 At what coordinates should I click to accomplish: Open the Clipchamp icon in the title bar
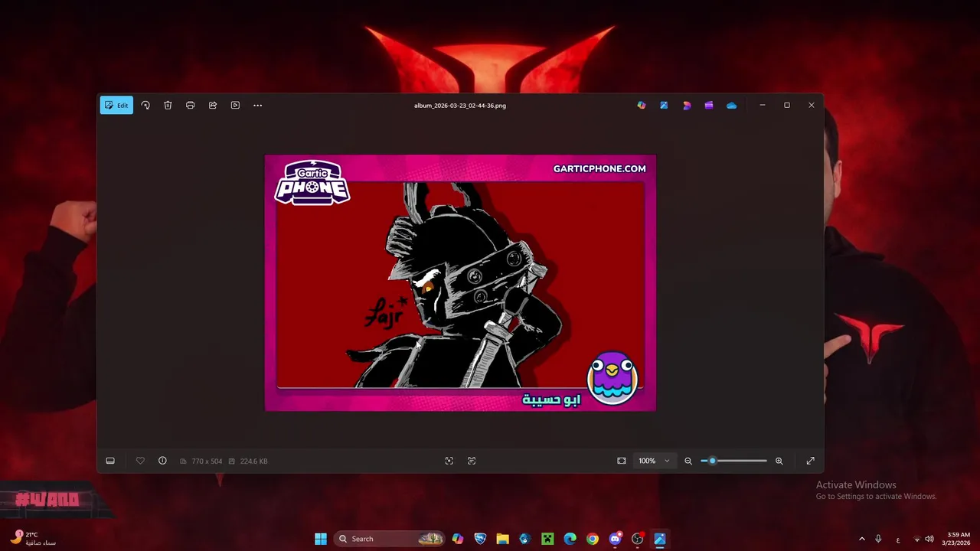click(709, 105)
